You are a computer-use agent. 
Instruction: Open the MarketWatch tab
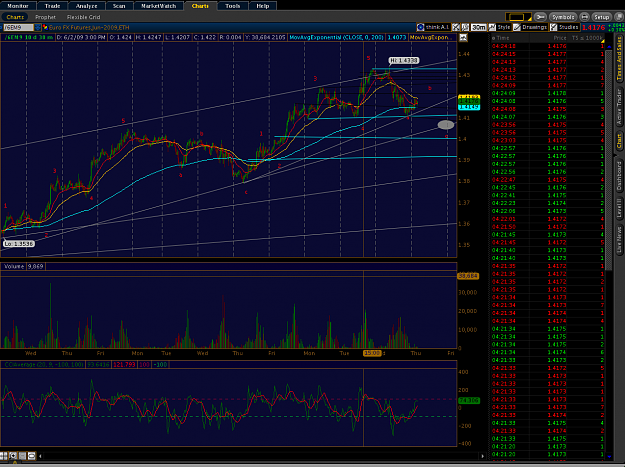[158, 6]
